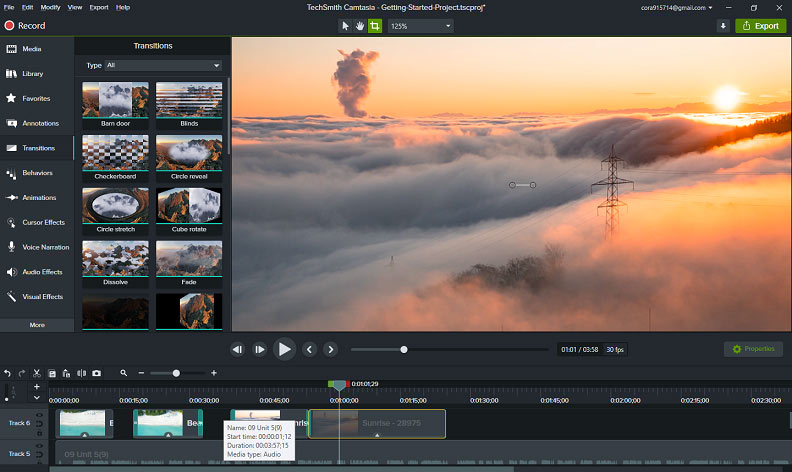The width and height of the screenshot is (792, 472).
Task: Open the 125% canvas zoom dropdown
Action: pos(420,26)
